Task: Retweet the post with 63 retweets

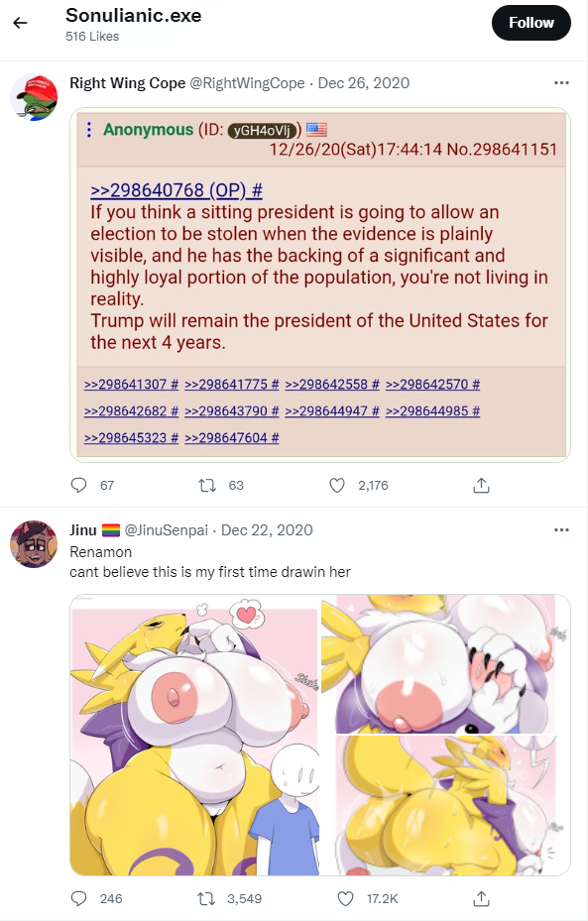Action: 207,485
